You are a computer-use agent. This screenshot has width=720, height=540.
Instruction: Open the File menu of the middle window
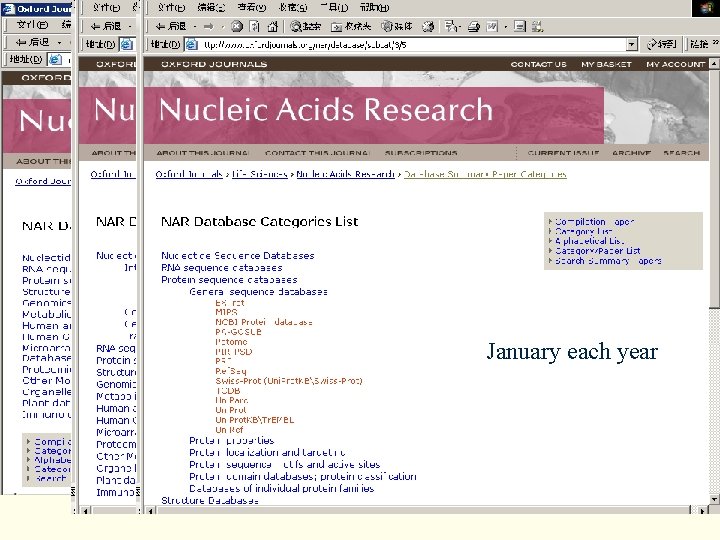click(x=107, y=8)
